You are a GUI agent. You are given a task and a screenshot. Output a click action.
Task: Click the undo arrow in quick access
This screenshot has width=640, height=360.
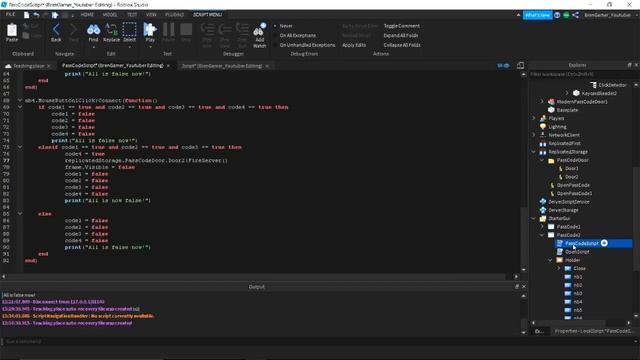36,15
